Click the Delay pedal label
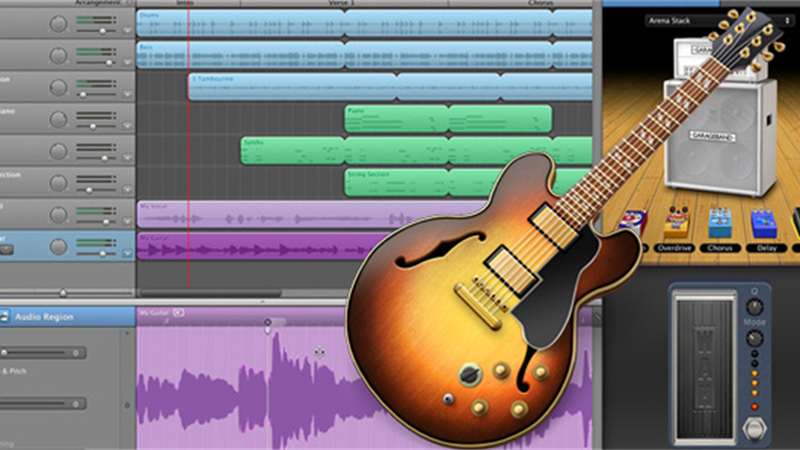Screen dimensions: 800x450 (766, 248)
